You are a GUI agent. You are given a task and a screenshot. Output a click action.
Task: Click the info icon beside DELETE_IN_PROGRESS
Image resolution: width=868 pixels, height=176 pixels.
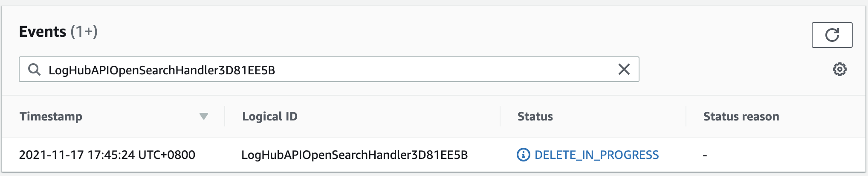coord(523,155)
